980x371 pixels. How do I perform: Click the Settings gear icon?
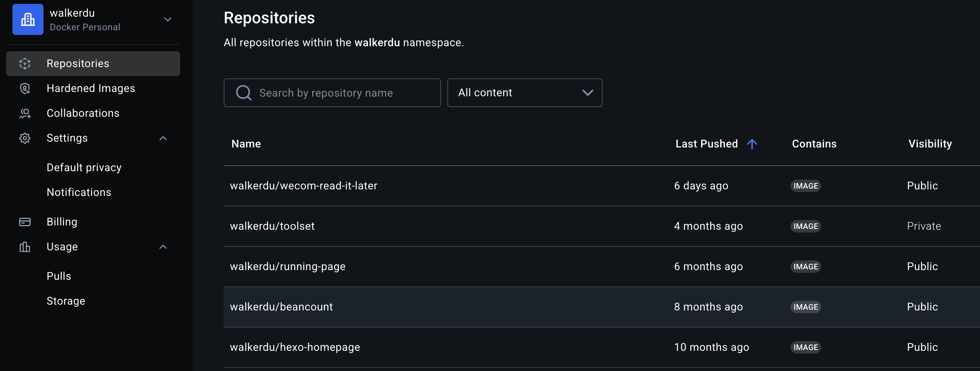coord(25,138)
